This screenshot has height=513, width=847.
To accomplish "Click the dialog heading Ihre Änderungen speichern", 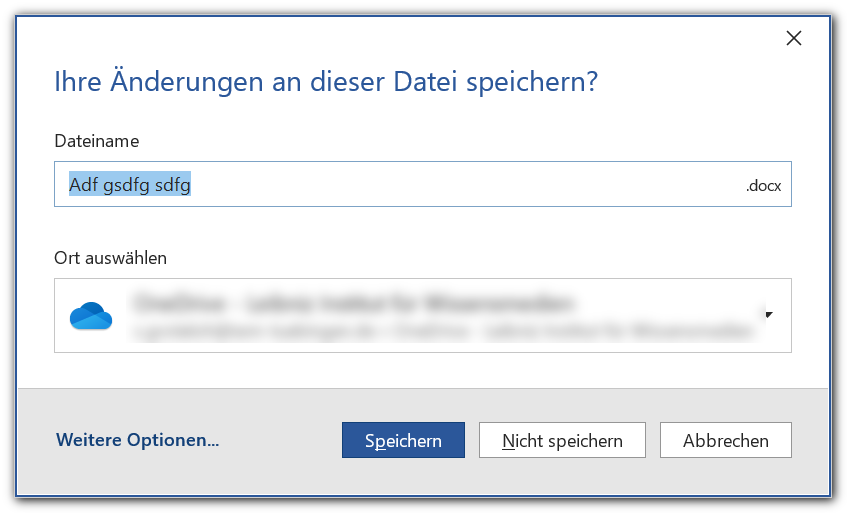I will [325, 82].
